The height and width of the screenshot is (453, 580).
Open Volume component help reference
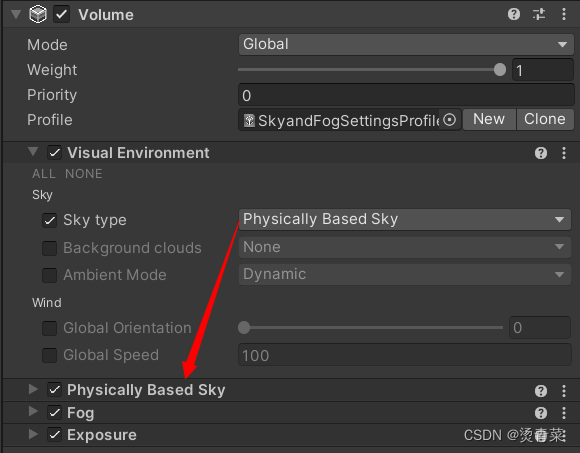514,14
